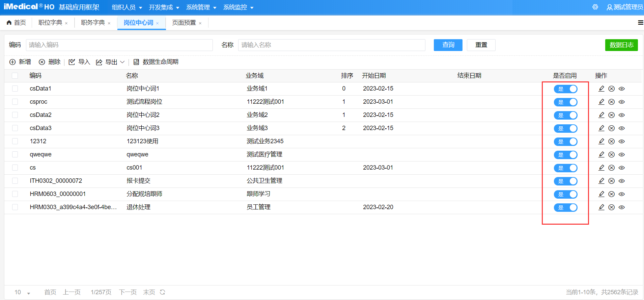This screenshot has height=300, width=644.
Task: Edit the csData2 row
Action: [x=601, y=115]
